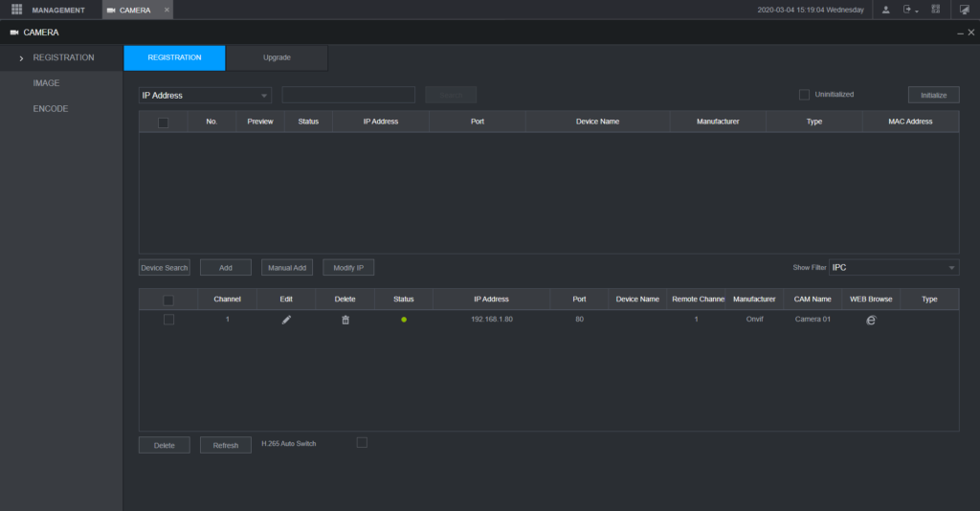
Task: Expand the Show Filter IPC dropdown
Action: click(x=893, y=268)
